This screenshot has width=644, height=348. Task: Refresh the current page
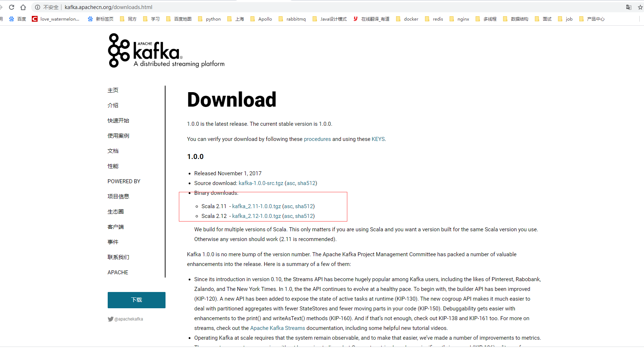(11, 7)
